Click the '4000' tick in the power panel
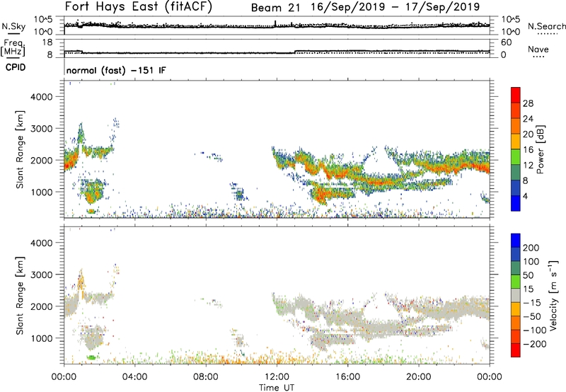The image size is (566, 392). [x=42, y=97]
